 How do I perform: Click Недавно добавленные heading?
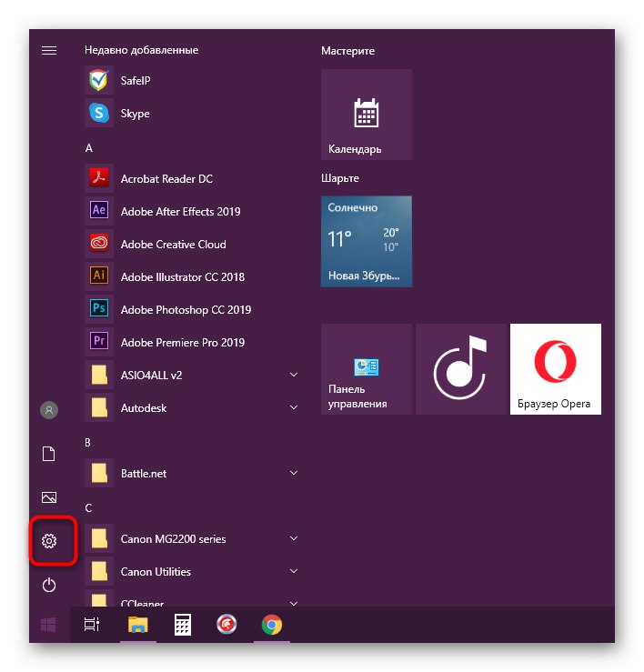[142, 50]
